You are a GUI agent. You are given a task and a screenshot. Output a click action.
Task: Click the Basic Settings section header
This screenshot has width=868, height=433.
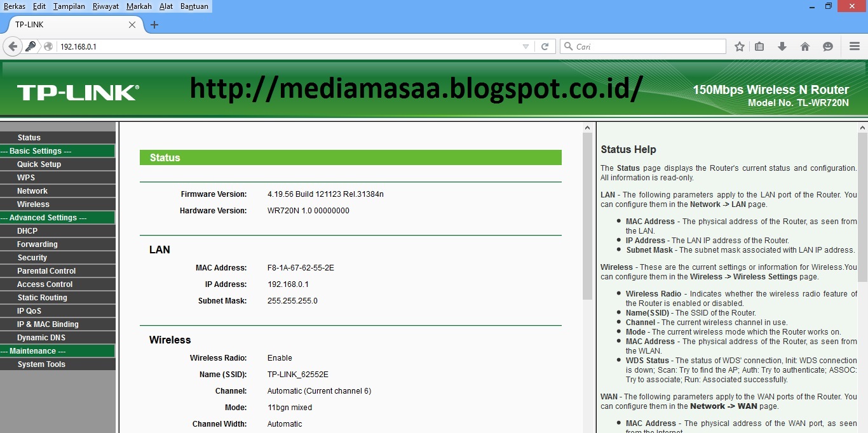tap(58, 151)
